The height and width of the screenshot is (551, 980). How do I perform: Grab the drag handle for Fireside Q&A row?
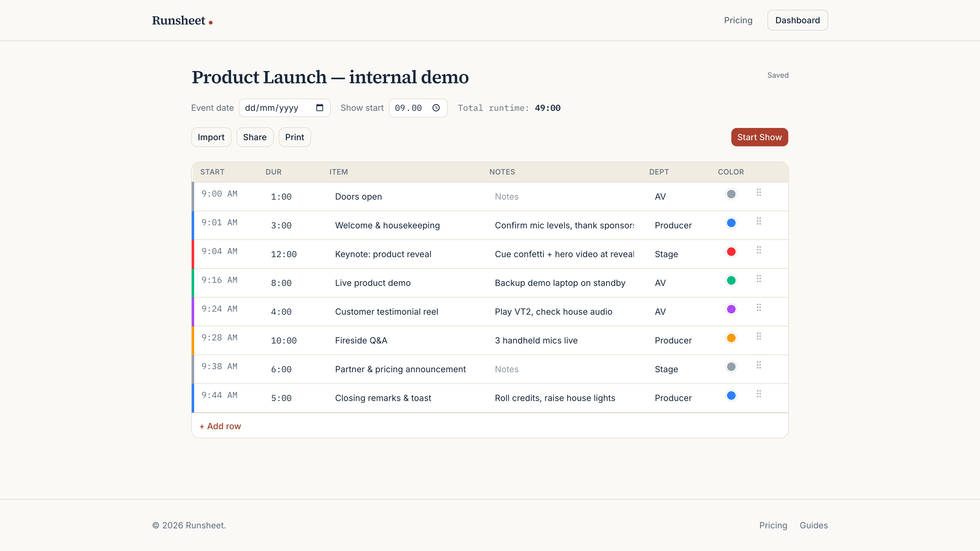[759, 336]
